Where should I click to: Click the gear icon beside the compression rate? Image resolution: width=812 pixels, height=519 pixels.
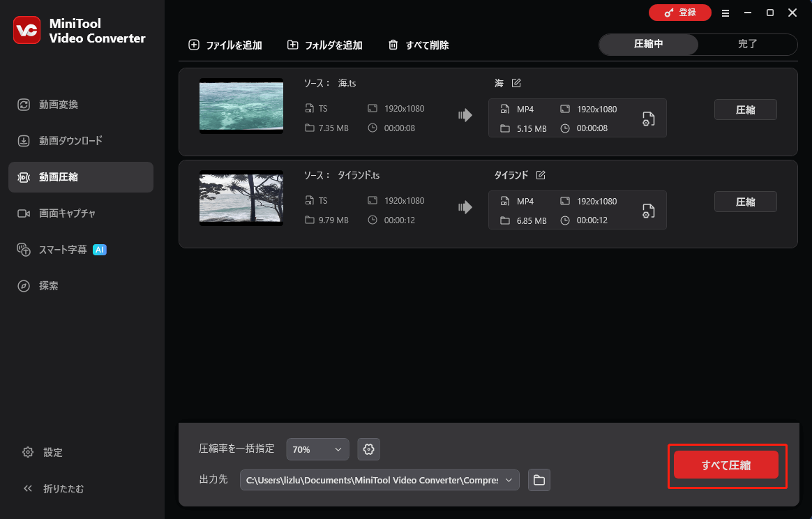click(368, 449)
